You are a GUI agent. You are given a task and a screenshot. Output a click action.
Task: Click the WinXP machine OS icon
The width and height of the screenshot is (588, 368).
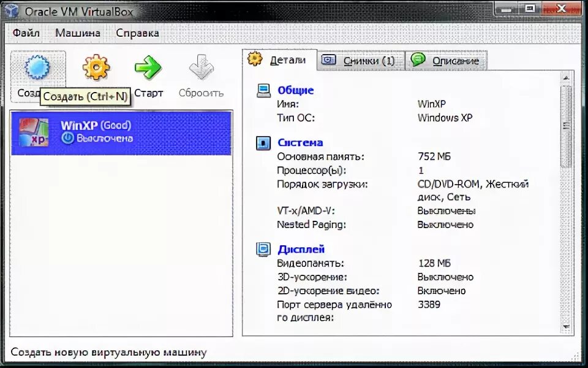coord(34,132)
